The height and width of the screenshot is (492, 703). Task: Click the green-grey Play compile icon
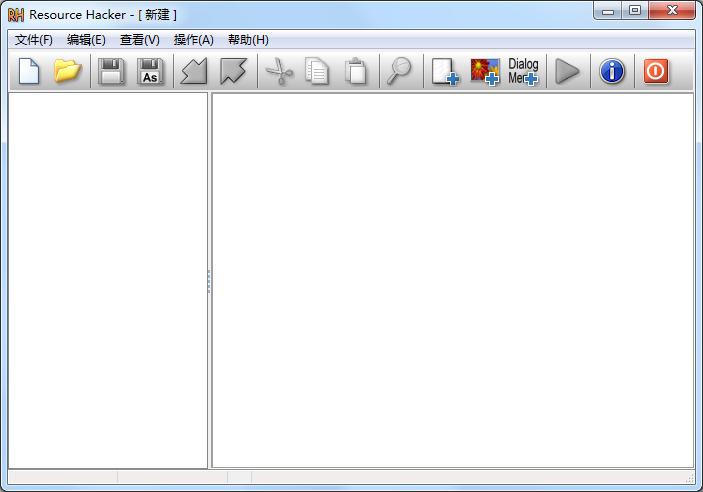click(567, 71)
